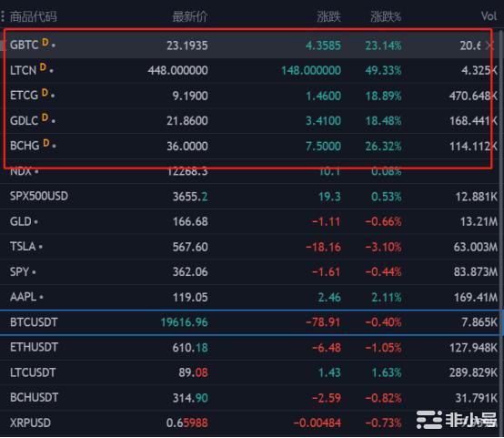Click LTCUSDT volume 289.829K

[x=473, y=372]
